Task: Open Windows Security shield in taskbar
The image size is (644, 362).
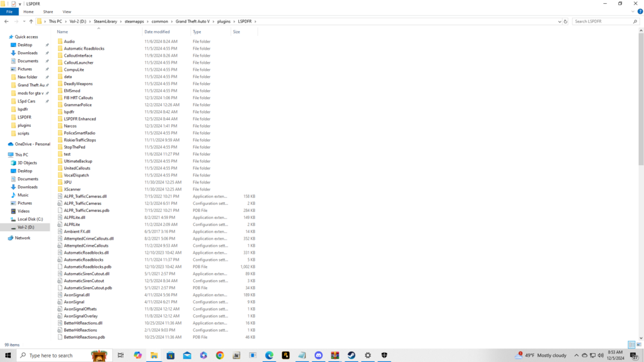Action: coord(384,356)
